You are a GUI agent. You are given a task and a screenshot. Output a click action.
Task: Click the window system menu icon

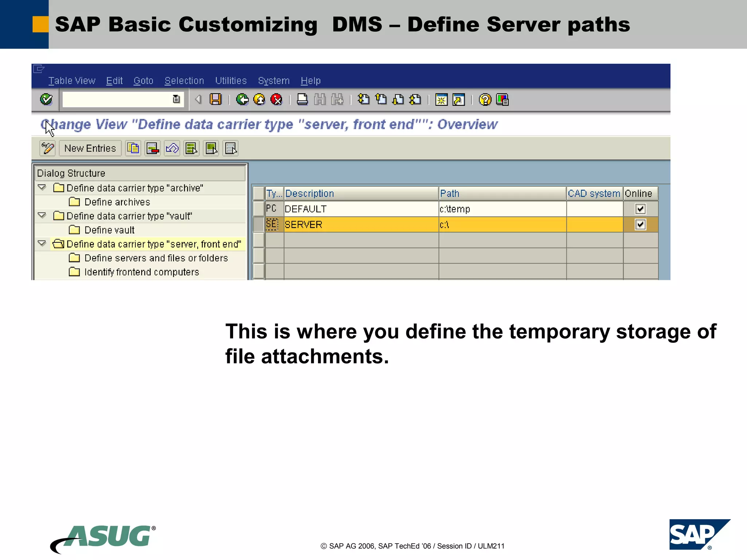38,69
